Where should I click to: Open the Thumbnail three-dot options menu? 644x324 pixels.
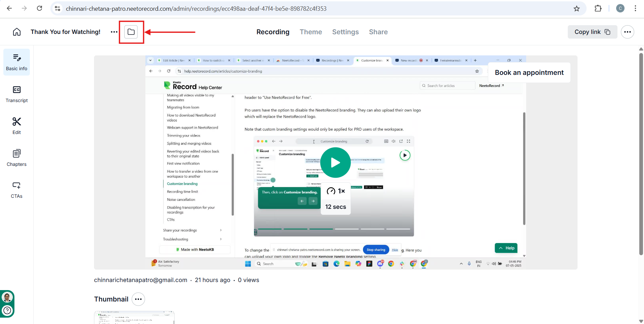(x=138, y=299)
